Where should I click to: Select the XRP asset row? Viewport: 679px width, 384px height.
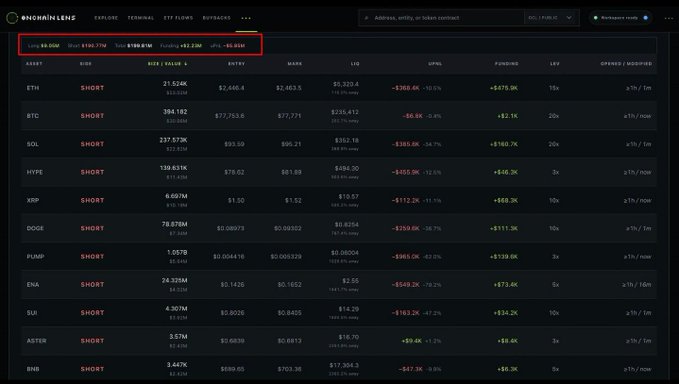pos(339,200)
